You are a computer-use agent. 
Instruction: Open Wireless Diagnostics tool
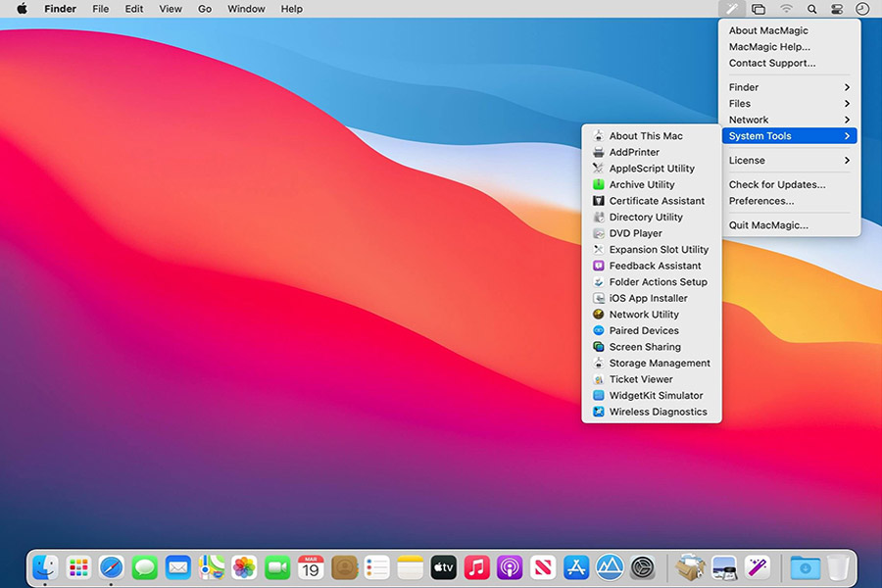651,412
